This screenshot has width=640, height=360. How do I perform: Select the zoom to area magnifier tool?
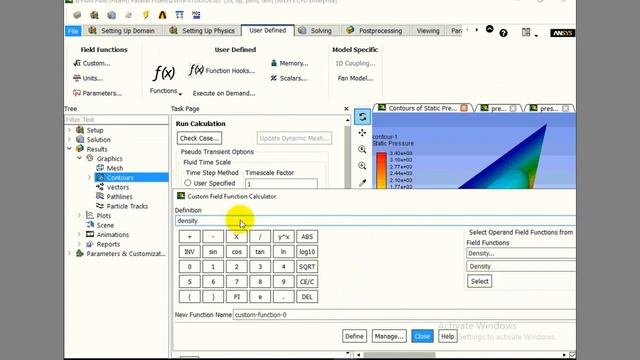[362, 166]
